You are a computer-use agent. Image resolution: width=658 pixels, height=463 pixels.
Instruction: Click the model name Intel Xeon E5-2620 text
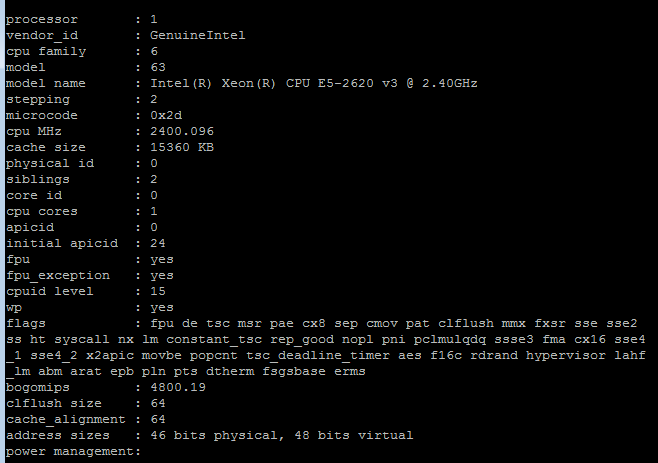[x=314, y=83]
